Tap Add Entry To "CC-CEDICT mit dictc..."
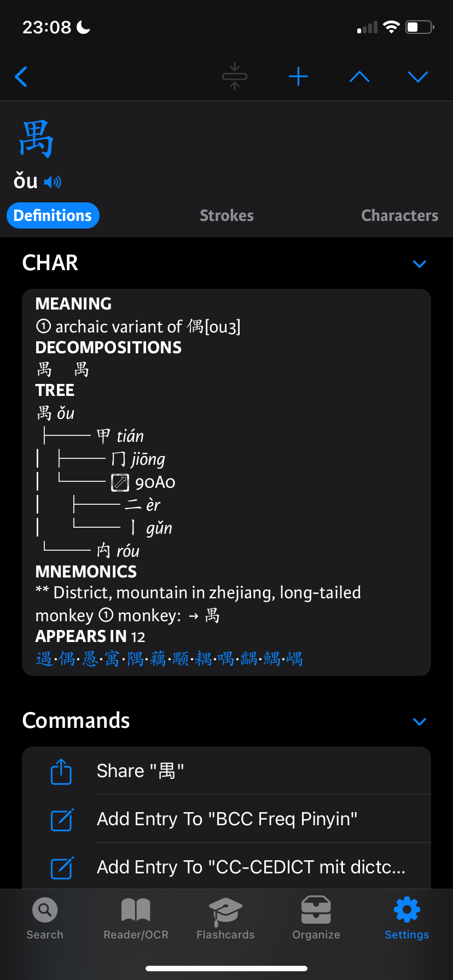The image size is (453, 980). click(x=251, y=867)
